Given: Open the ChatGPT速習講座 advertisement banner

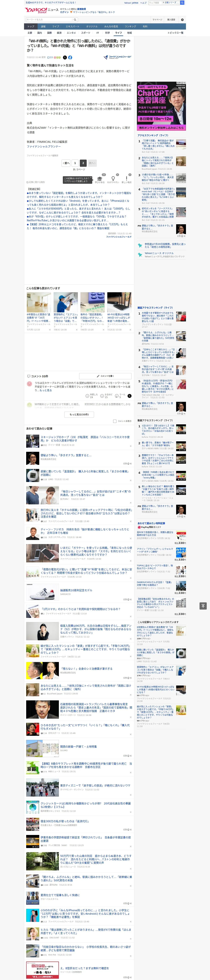Looking at the screenshot, I should coord(162,106).
